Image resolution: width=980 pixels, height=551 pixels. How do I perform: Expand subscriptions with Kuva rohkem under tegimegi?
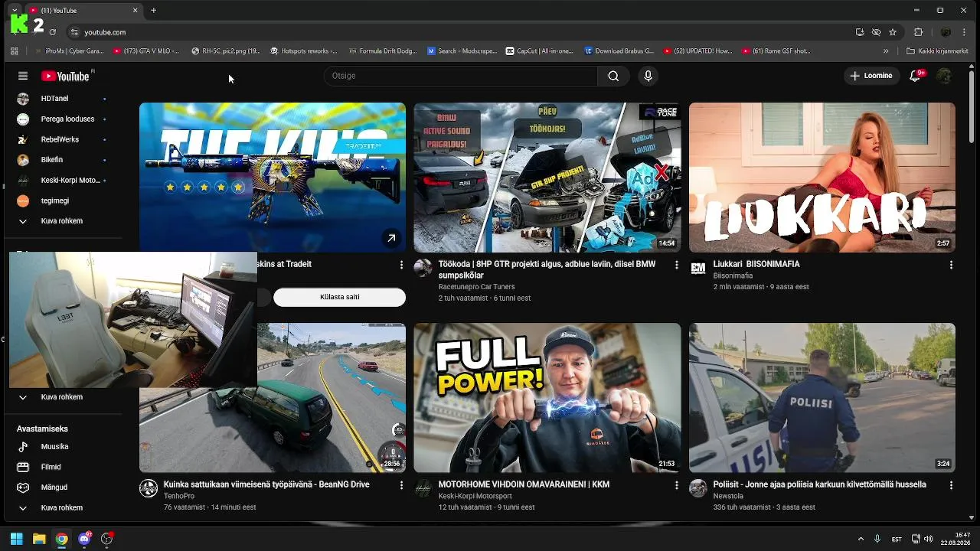pos(61,221)
